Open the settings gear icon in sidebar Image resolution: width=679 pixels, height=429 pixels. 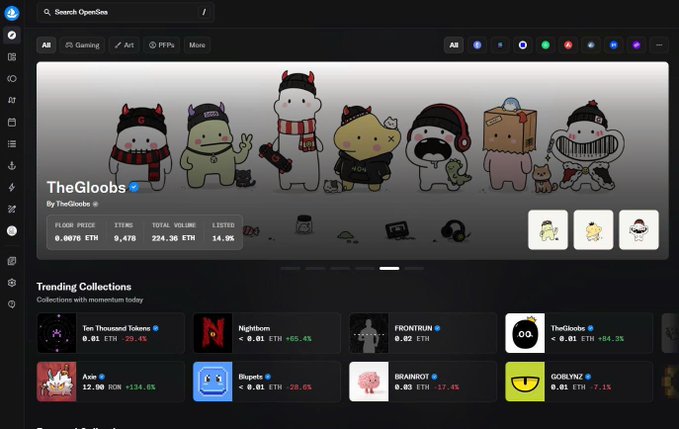point(12,282)
